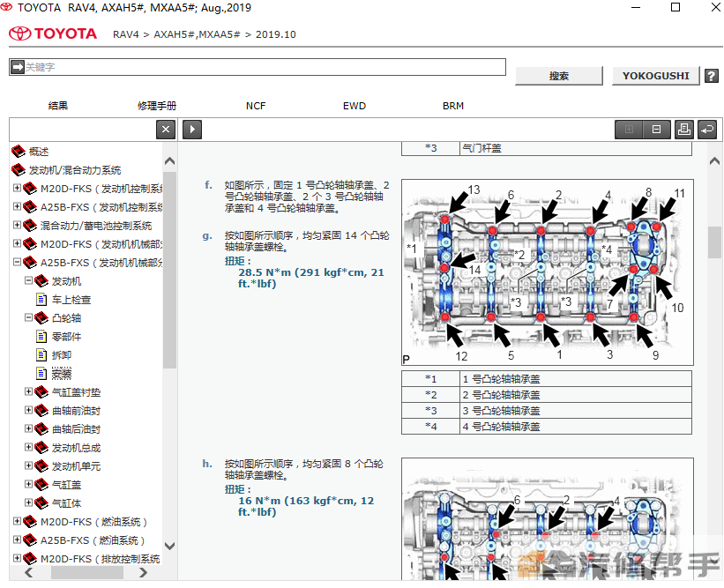Focus the 关键字 keyword input field
The width and height of the screenshot is (724, 588).
pos(258,67)
